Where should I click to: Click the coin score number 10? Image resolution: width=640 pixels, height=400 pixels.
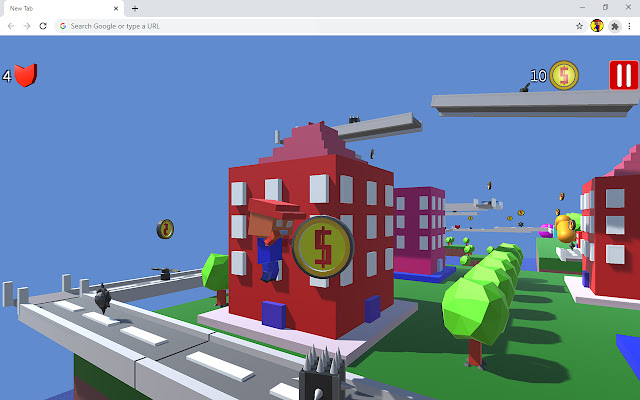pos(538,76)
